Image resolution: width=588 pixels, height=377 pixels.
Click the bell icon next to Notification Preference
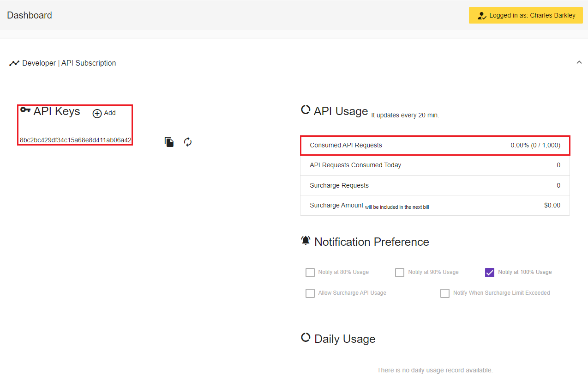pyautogui.click(x=306, y=240)
